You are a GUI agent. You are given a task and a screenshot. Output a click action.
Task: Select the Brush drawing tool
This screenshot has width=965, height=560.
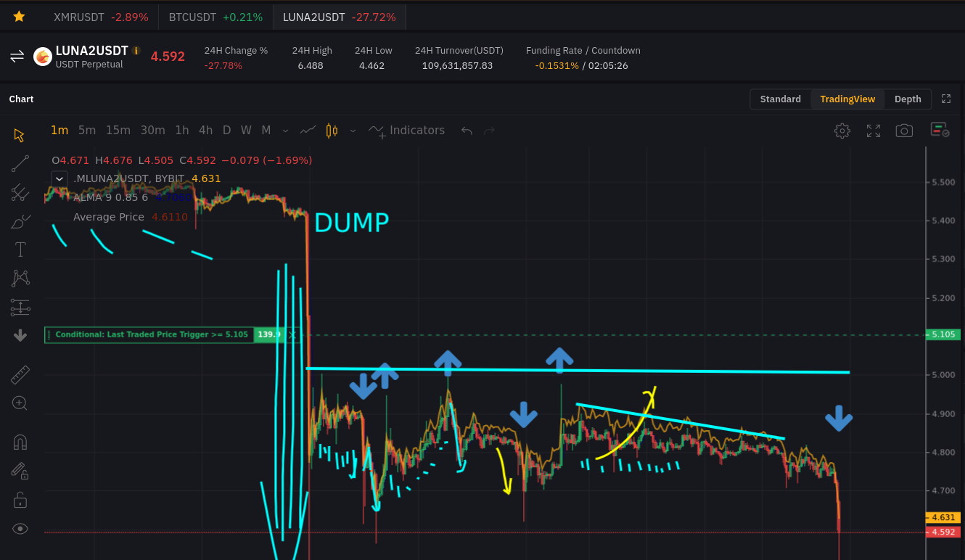coord(20,222)
